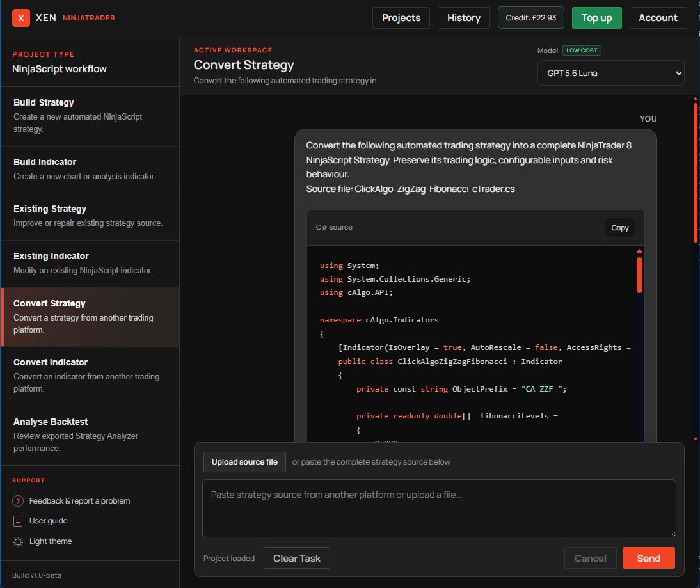Click the Convert Strategy workspace title

[244, 65]
